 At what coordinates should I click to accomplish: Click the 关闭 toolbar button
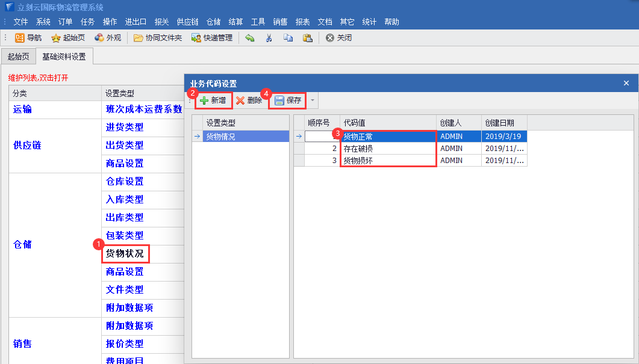click(338, 38)
